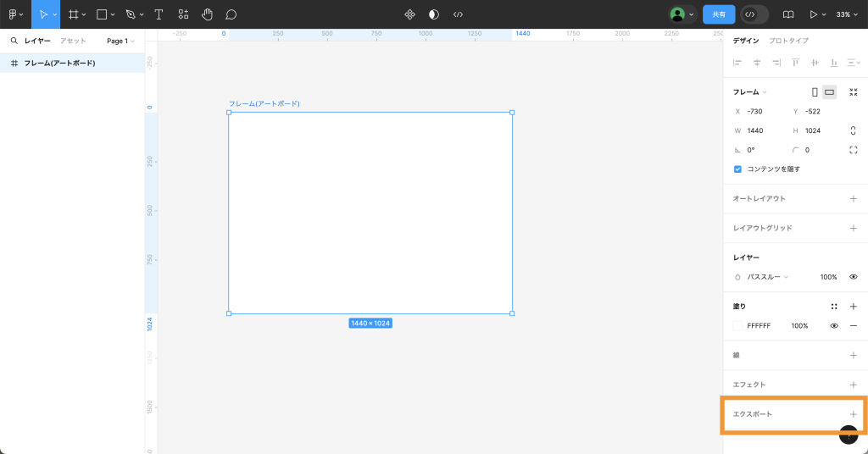
Task: Click the blue 共有 share button
Action: point(719,14)
